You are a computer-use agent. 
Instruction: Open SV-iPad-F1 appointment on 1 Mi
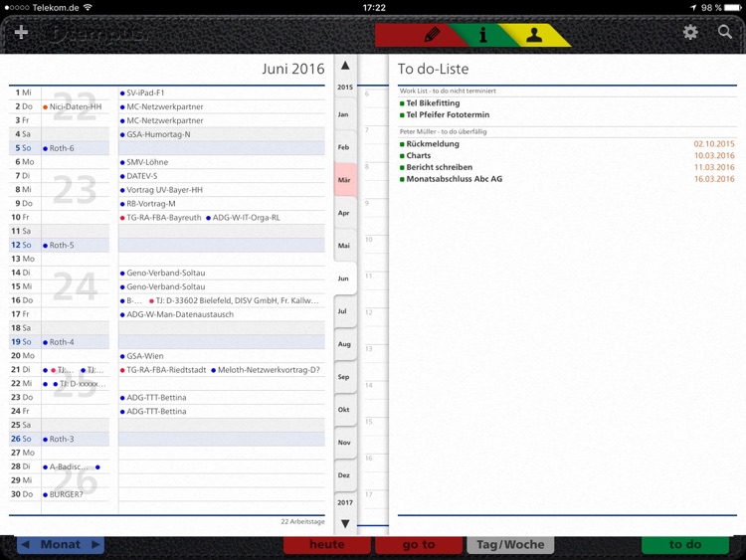pyautogui.click(x=142, y=93)
